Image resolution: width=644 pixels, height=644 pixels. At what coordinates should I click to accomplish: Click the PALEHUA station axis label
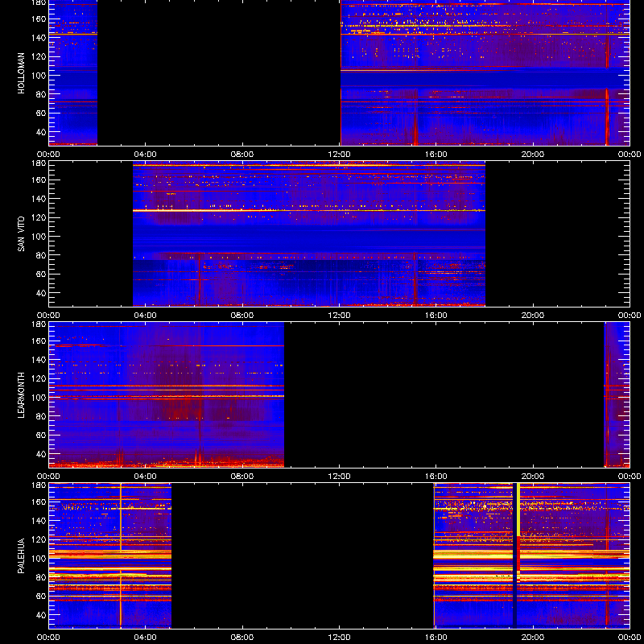(x=22, y=556)
